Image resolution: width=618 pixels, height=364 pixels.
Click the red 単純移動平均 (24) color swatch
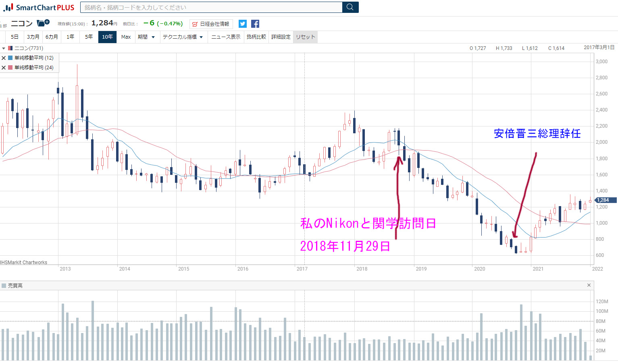10,68
